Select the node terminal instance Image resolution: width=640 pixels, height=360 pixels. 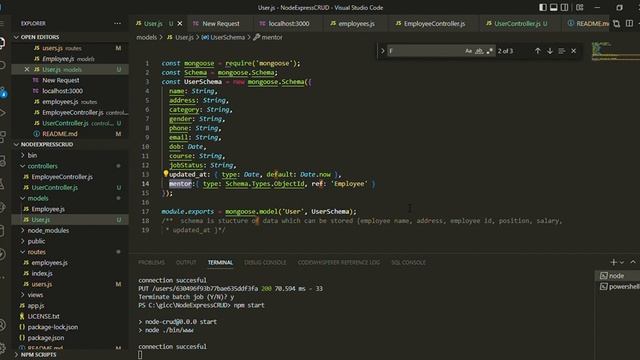tap(616, 276)
